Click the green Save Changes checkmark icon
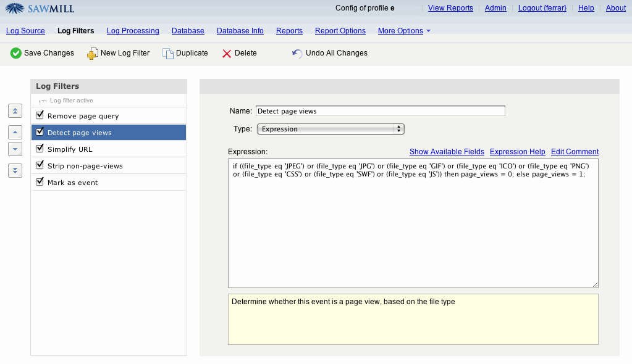The width and height of the screenshot is (632, 364). pos(16,54)
